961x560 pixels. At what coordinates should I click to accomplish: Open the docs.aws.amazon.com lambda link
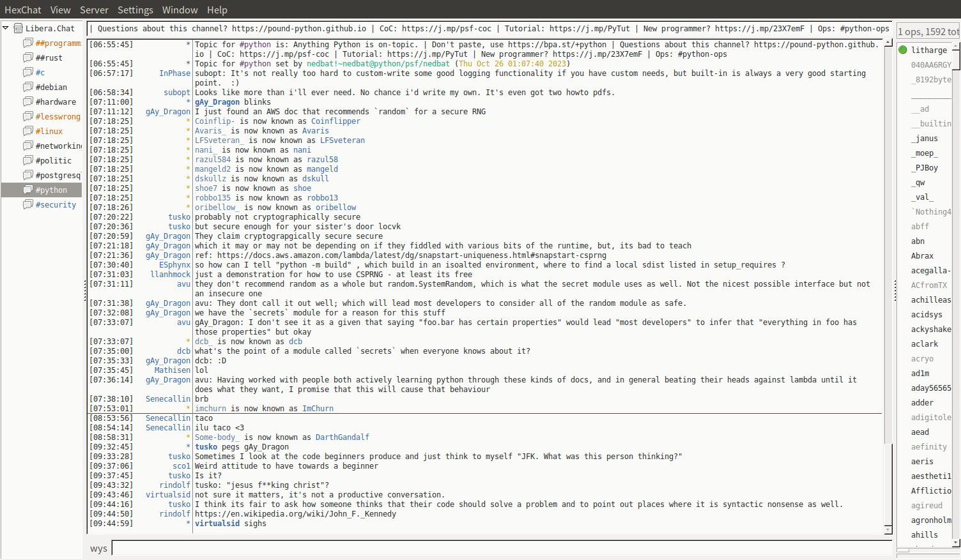(411, 255)
